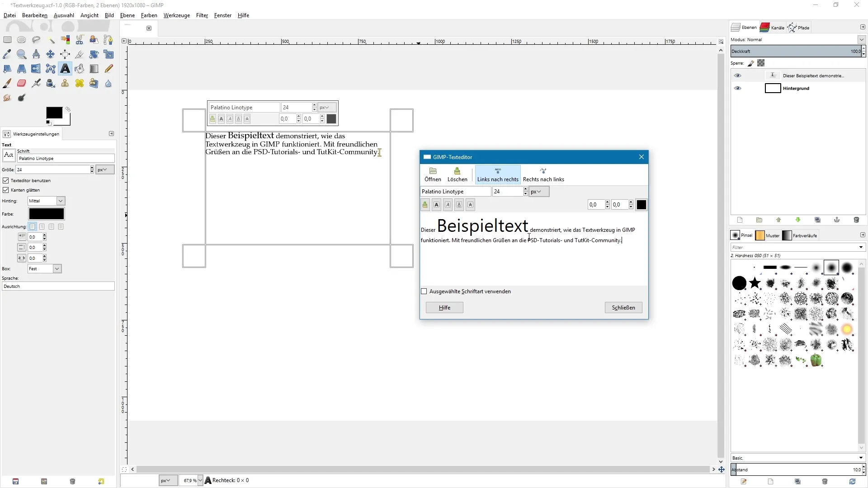This screenshot has width=868, height=488.
Task: Switch to the Kanäle tab
Action: [x=773, y=28]
